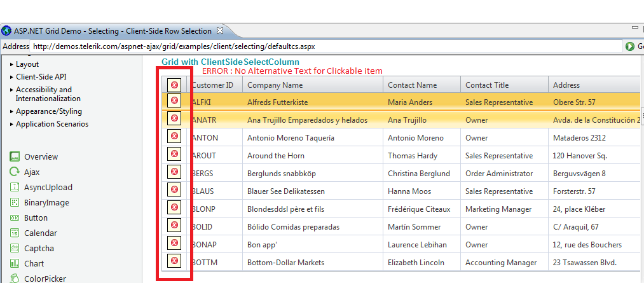Select the Chart control icon
644x283 pixels.
(15, 263)
